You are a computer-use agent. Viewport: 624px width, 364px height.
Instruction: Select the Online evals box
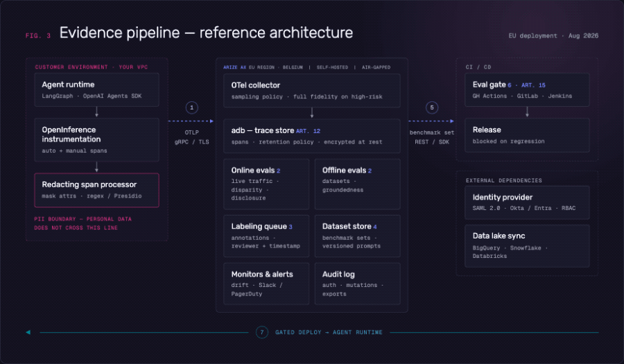[x=266, y=184]
